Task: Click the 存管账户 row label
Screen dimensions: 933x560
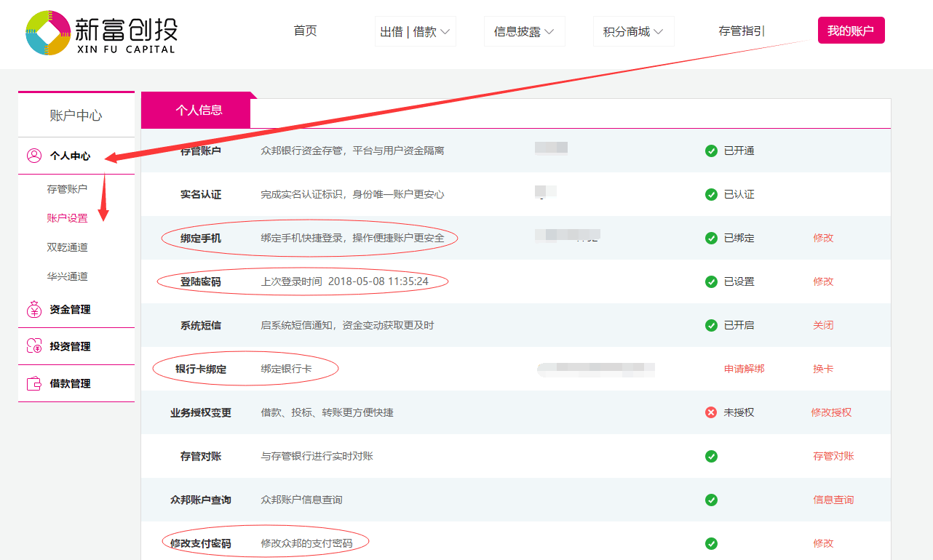Action: (x=201, y=151)
